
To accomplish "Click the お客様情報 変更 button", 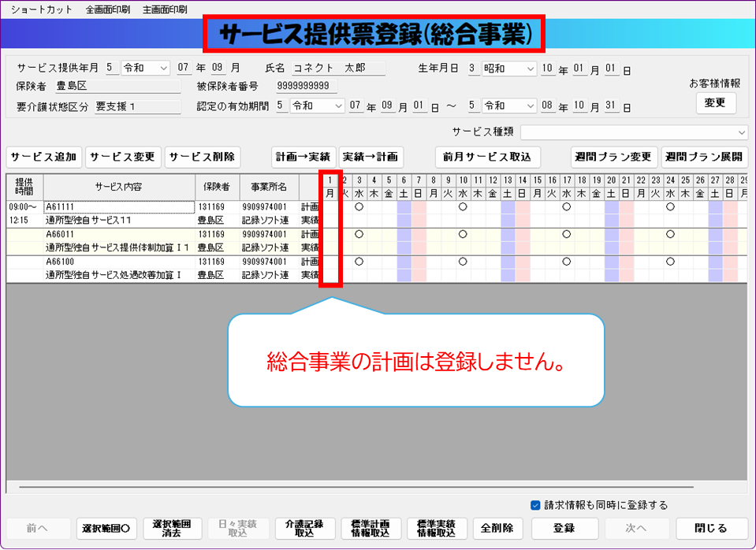I will point(716,103).
